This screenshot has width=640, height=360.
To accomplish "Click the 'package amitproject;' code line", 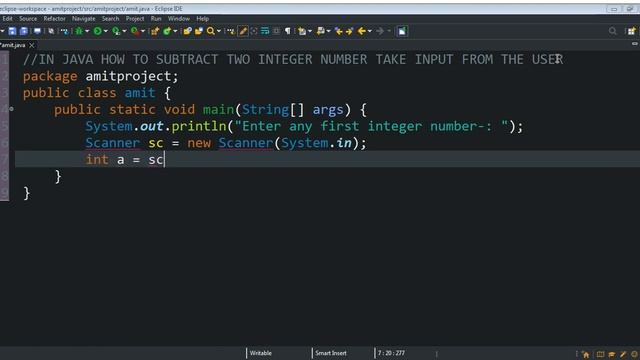I will (101, 76).
